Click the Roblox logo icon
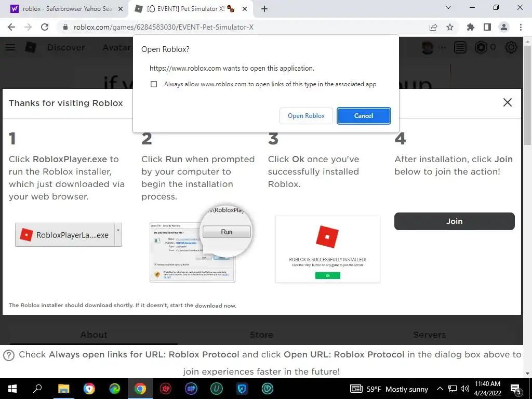 [x=31, y=47]
